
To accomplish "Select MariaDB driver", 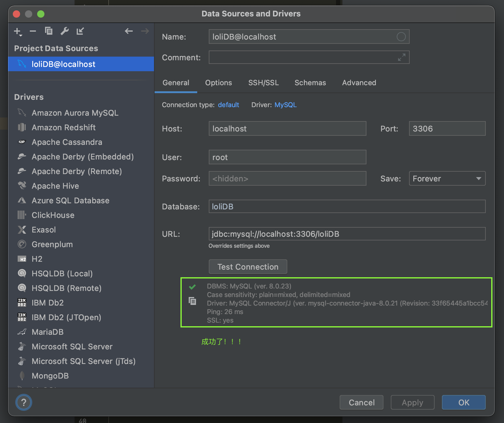I will pyautogui.click(x=81, y=332).
